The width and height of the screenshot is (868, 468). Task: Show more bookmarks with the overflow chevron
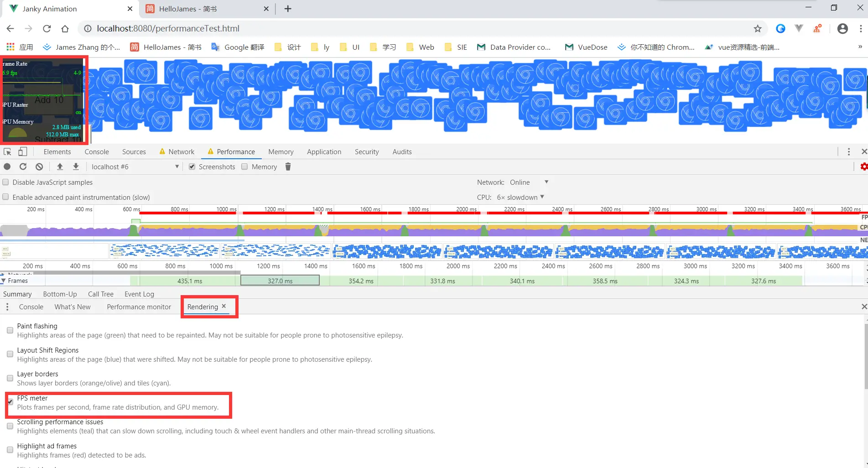coord(860,47)
